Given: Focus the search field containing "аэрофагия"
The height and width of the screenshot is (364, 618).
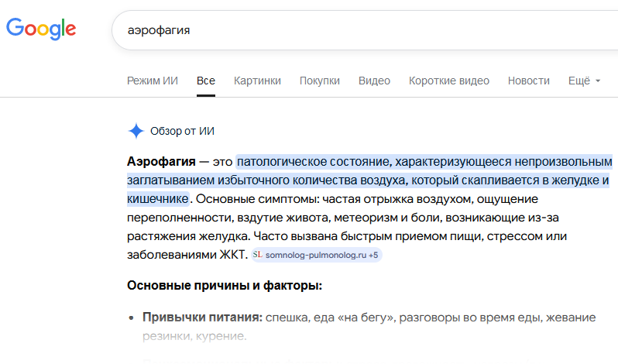Looking at the screenshot, I should [348, 31].
